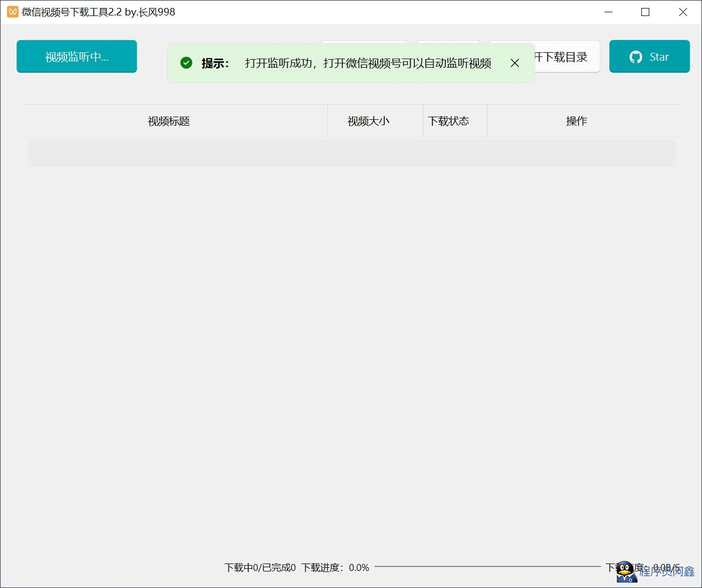Minimize the 微信视频号下载工具 window
The image size is (702, 588).
[x=609, y=12]
